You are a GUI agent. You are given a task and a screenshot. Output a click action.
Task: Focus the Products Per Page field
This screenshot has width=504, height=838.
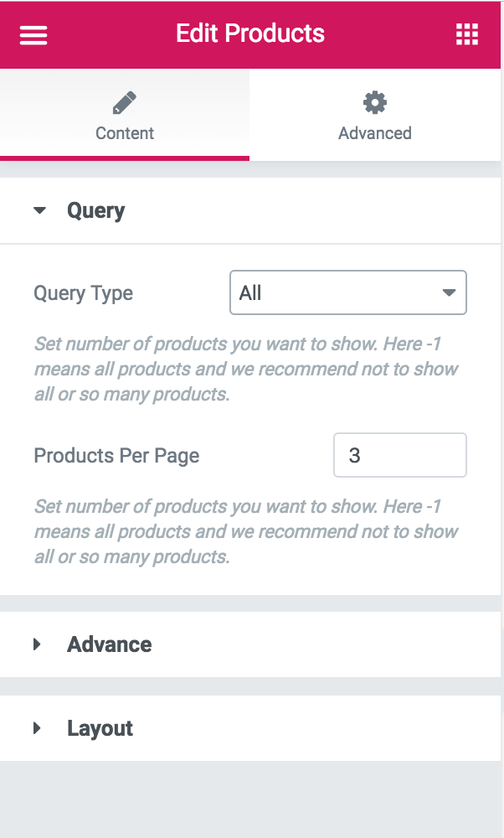click(399, 455)
